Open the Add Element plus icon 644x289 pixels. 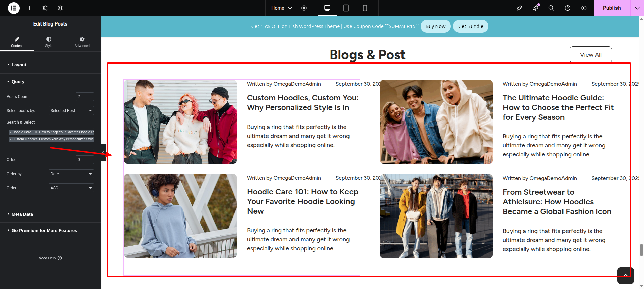(x=30, y=8)
